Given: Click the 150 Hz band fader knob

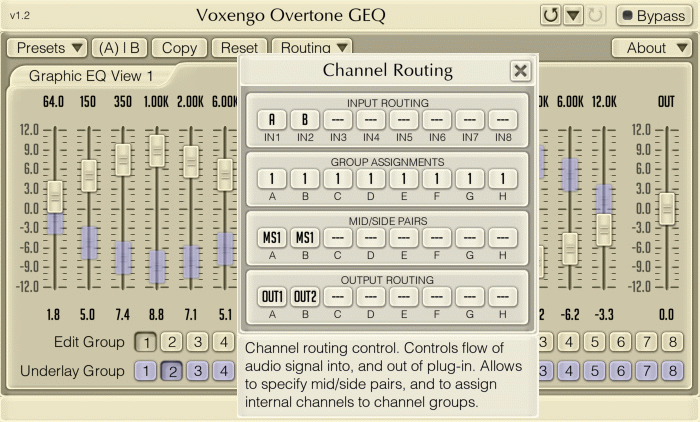Looking at the screenshot, I should click(89, 176).
